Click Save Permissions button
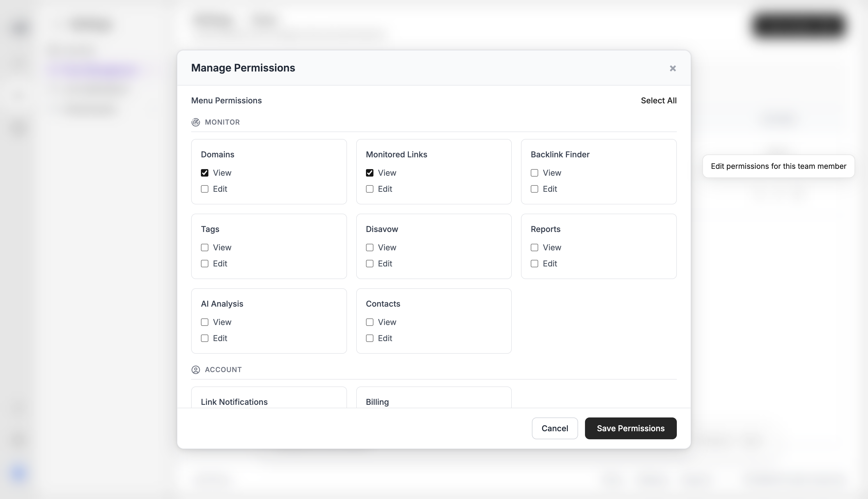This screenshot has width=868, height=499. [631, 428]
